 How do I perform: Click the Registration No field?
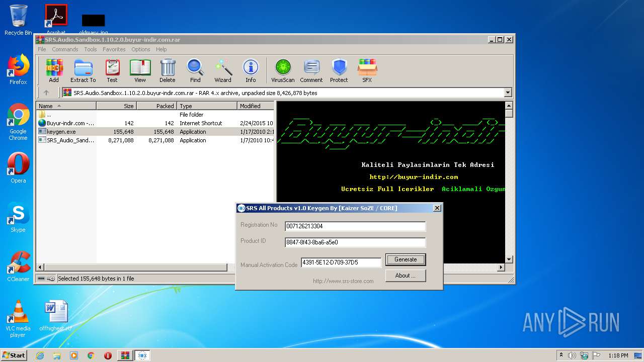point(355,226)
